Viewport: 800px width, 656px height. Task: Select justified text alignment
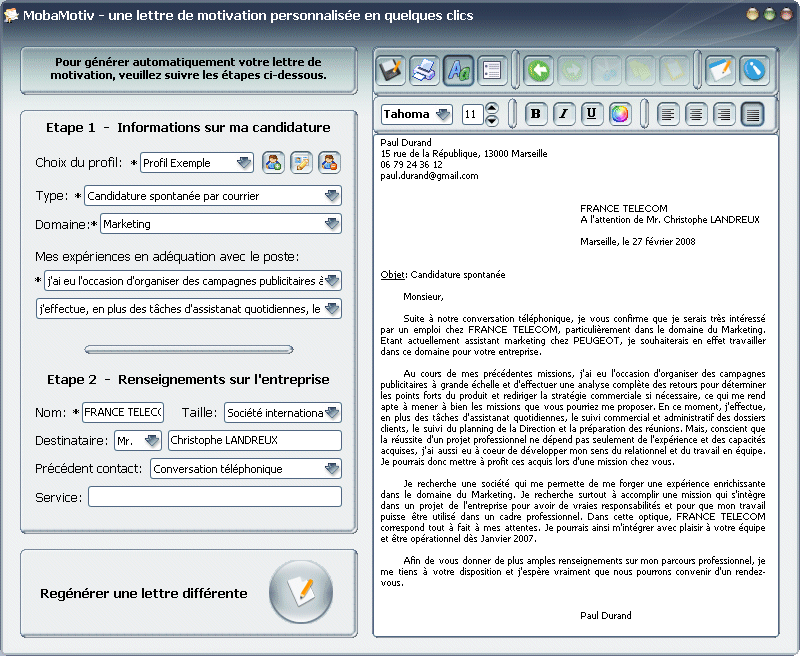click(x=753, y=114)
